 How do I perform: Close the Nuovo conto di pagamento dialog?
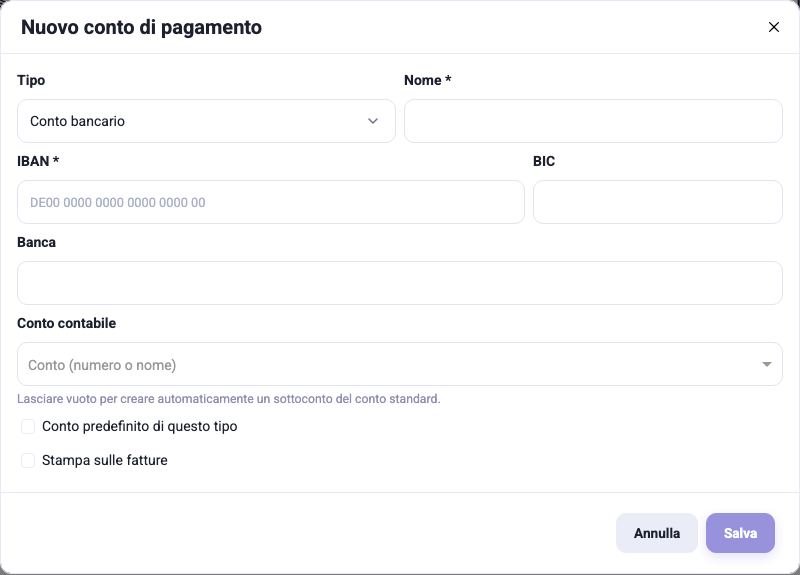(773, 27)
